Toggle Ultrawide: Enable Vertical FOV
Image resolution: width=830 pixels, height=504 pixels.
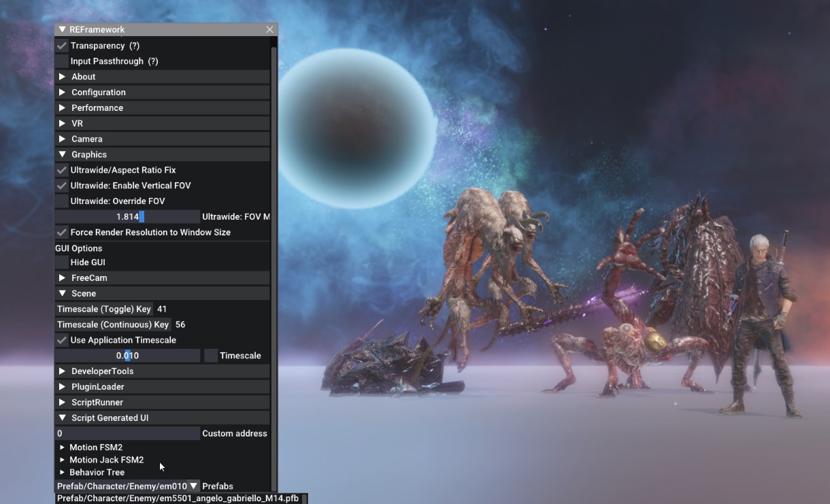[62, 186]
